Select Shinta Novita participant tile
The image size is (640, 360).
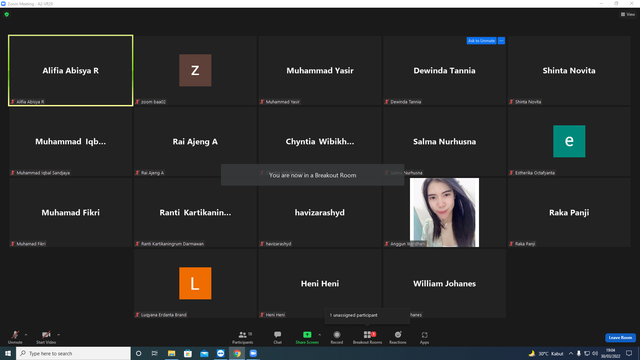click(x=569, y=70)
